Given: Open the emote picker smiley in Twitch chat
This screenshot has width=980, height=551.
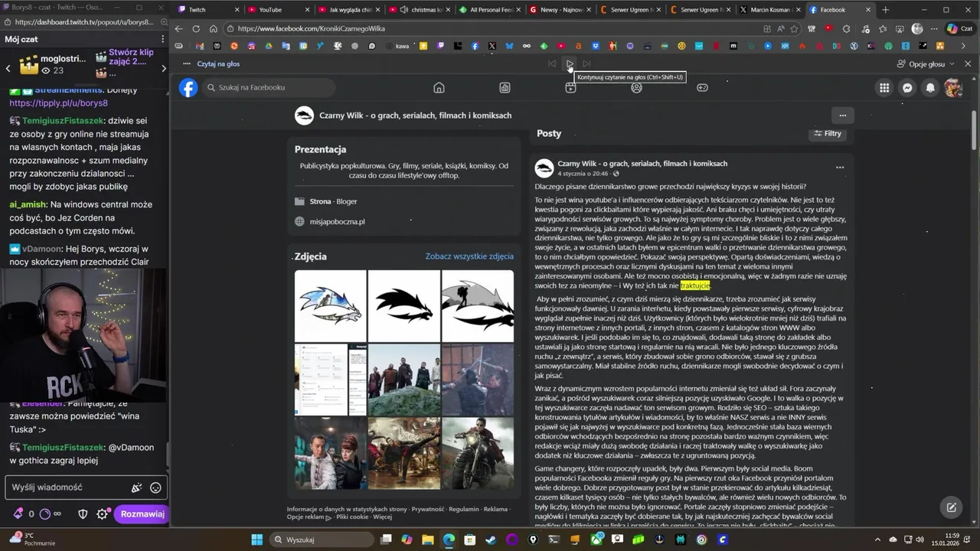Looking at the screenshot, I should (x=156, y=487).
